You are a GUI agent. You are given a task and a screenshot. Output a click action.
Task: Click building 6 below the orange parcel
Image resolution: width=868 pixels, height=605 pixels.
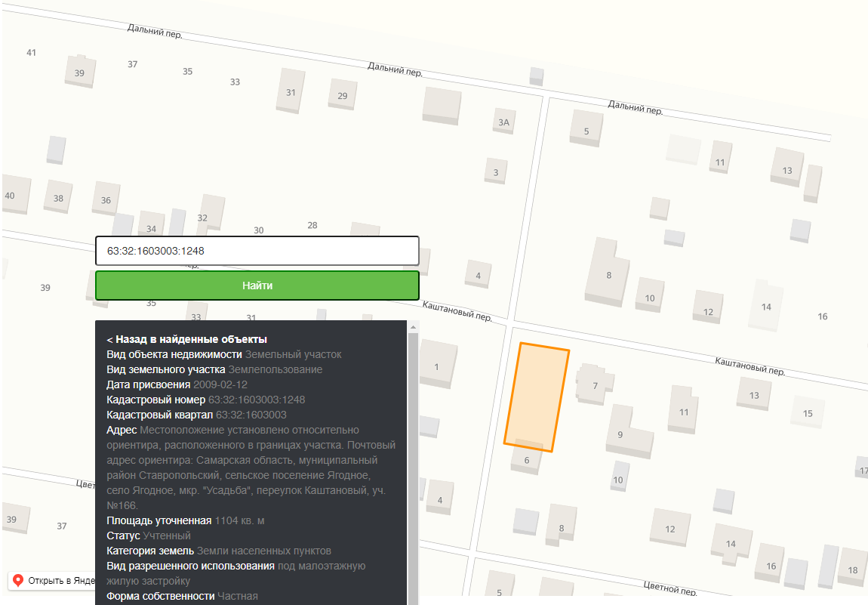[526, 458]
